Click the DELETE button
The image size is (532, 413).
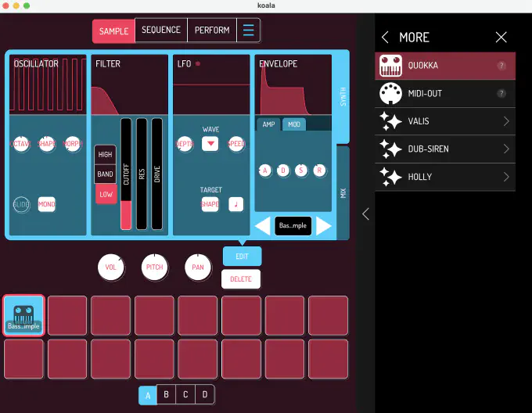[x=241, y=279]
